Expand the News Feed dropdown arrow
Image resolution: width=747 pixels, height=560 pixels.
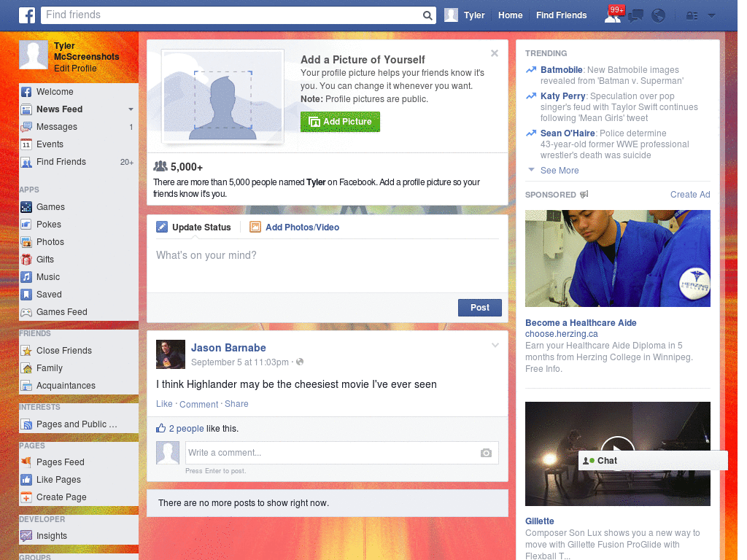[131, 109]
